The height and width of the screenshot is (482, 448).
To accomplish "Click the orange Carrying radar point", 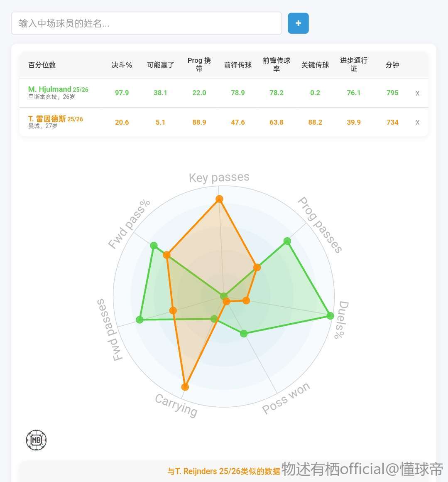I will tap(185, 387).
